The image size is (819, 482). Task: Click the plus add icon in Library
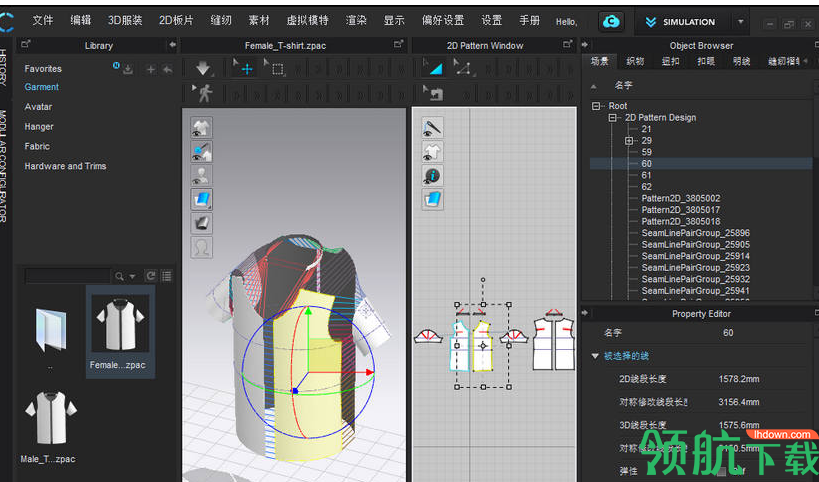pyautogui.click(x=150, y=69)
